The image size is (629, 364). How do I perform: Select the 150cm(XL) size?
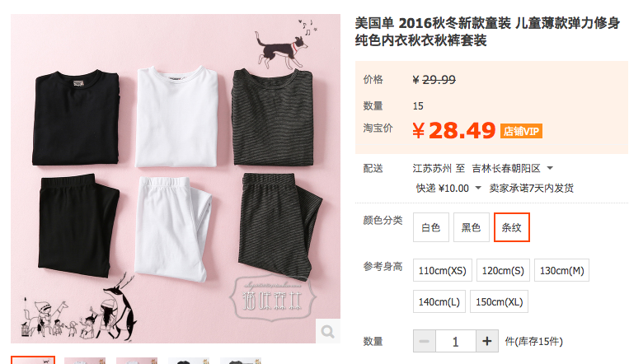pos(499,301)
